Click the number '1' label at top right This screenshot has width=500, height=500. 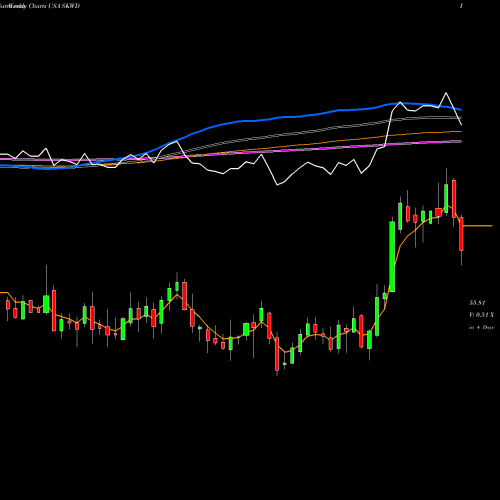461,6
